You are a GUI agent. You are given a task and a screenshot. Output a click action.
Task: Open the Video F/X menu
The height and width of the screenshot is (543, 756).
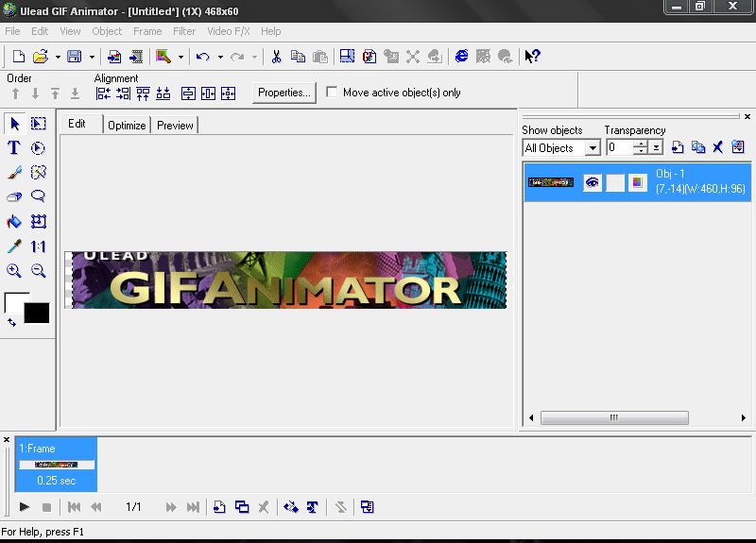[x=228, y=31]
